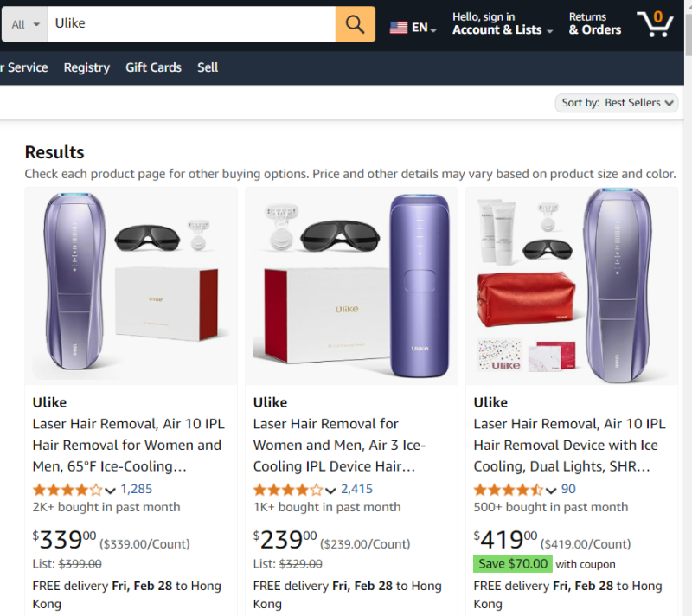This screenshot has height=616, width=692.
Task: Open the Sort by Best Sellers dropdown
Action: pyautogui.click(x=617, y=103)
